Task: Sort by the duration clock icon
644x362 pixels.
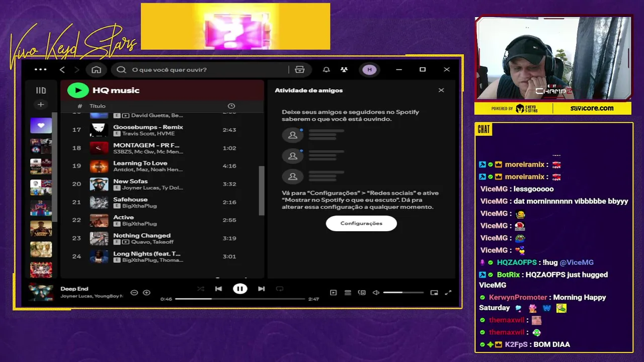Action: coord(231,106)
